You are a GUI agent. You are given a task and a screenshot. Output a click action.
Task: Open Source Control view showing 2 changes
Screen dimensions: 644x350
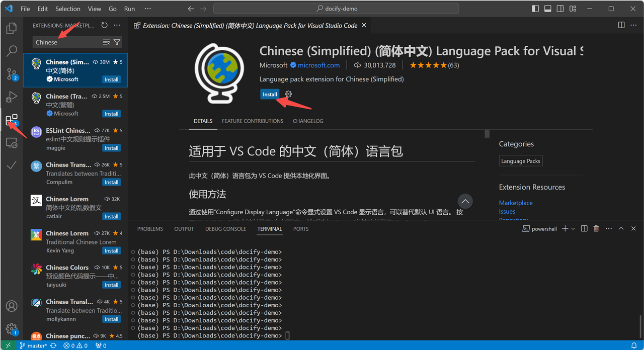[x=11, y=74]
